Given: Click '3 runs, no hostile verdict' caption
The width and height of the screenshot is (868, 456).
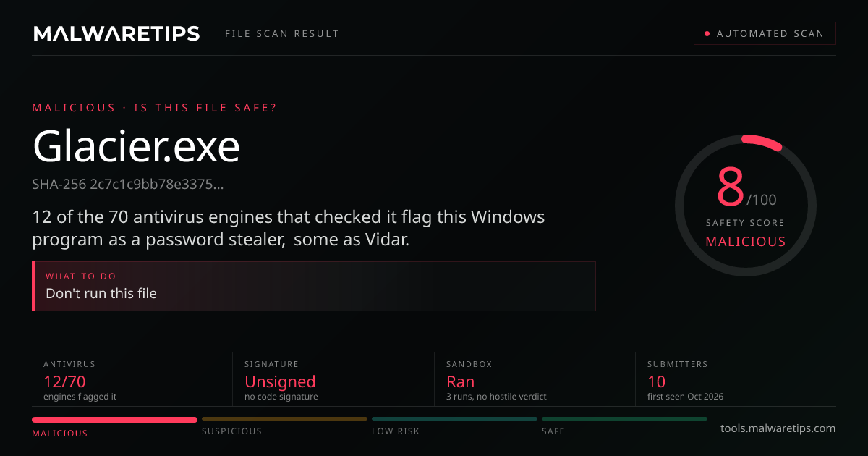Looking at the screenshot, I should click(x=496, y=397).
